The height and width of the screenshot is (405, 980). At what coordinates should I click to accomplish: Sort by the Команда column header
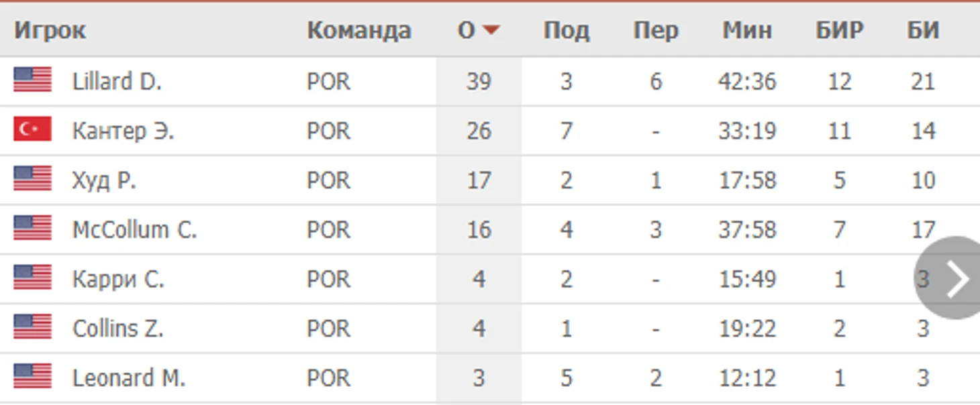tap(359, 31)
